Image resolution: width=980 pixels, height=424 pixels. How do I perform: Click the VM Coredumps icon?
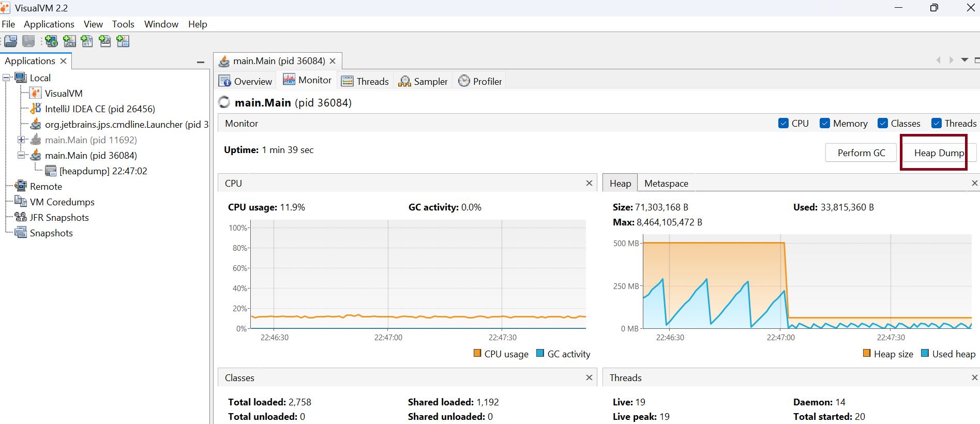[x=21, y=202]
